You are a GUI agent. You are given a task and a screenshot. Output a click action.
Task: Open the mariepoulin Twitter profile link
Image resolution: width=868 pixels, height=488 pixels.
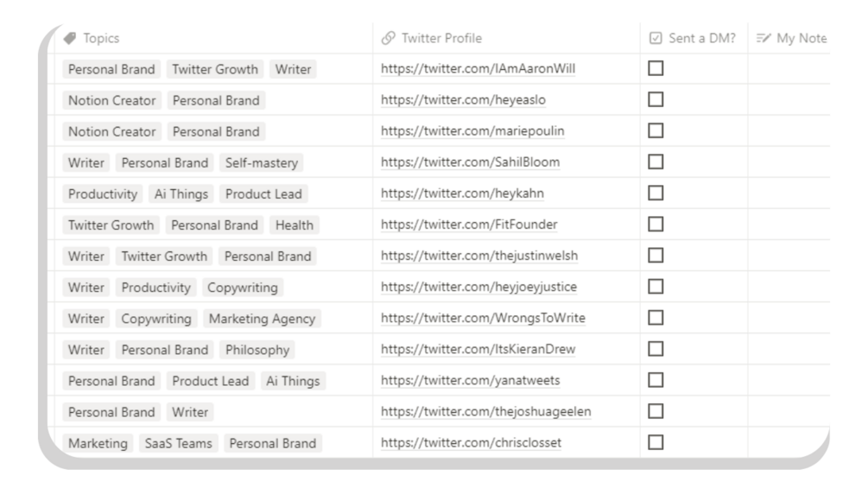click(x=472, y=131)
